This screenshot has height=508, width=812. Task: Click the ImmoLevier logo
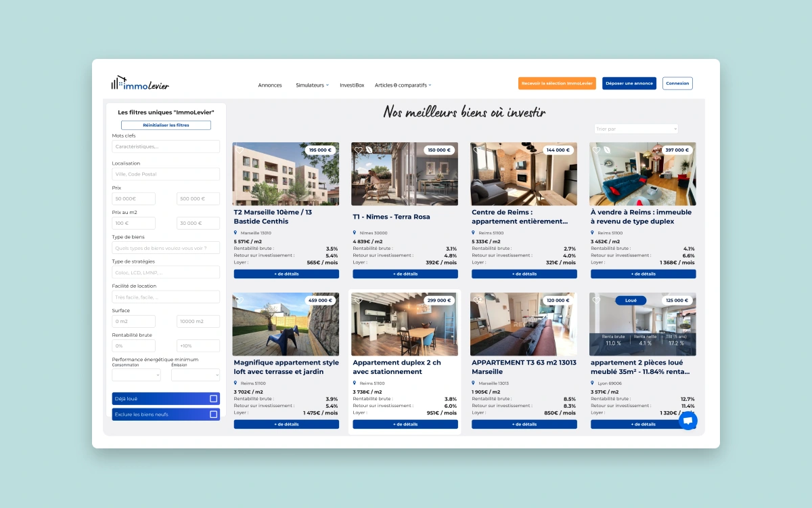(x=139, y=83)
